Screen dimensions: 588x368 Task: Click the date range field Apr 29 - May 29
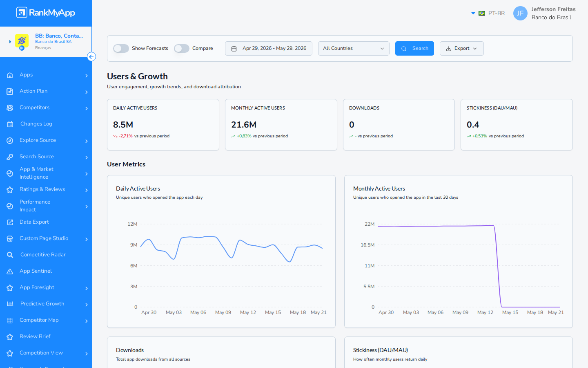click(x=269, y=48)
